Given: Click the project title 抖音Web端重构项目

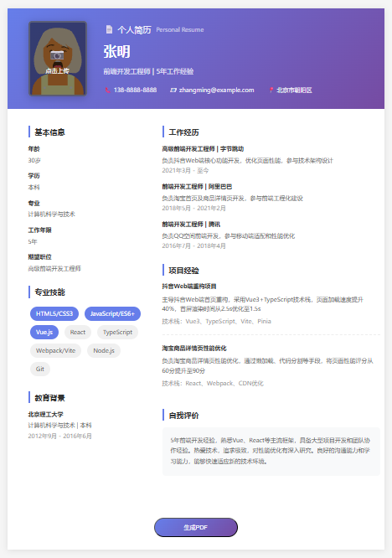Looking at the screenshot, I should [189, 286].
